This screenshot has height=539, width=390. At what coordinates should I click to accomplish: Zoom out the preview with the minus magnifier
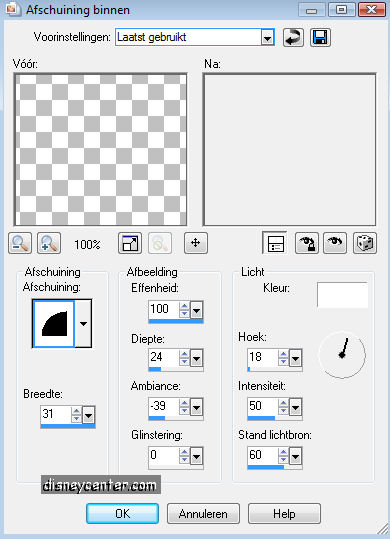point(20,243)
